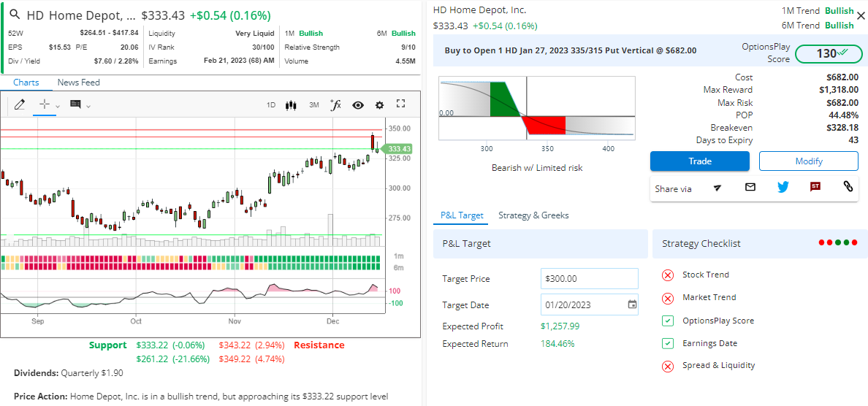
Task: Expand the annotation tool dropdown arrow
Action: (x=88, y=106)
